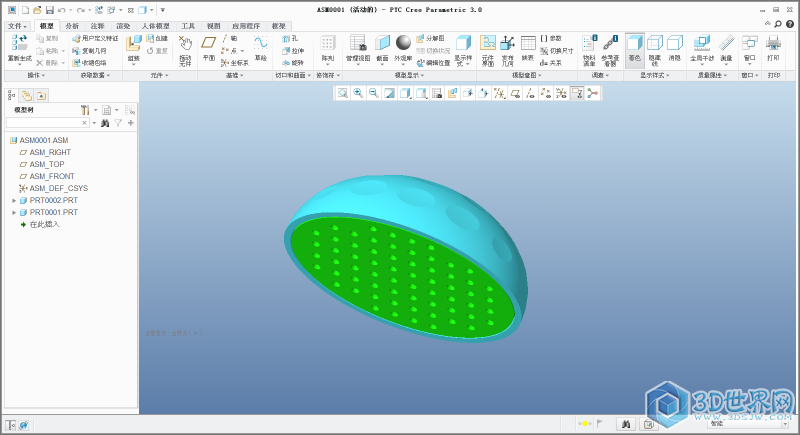Toggle datum plane display in graphics toolbar

[x=515, y=93]
